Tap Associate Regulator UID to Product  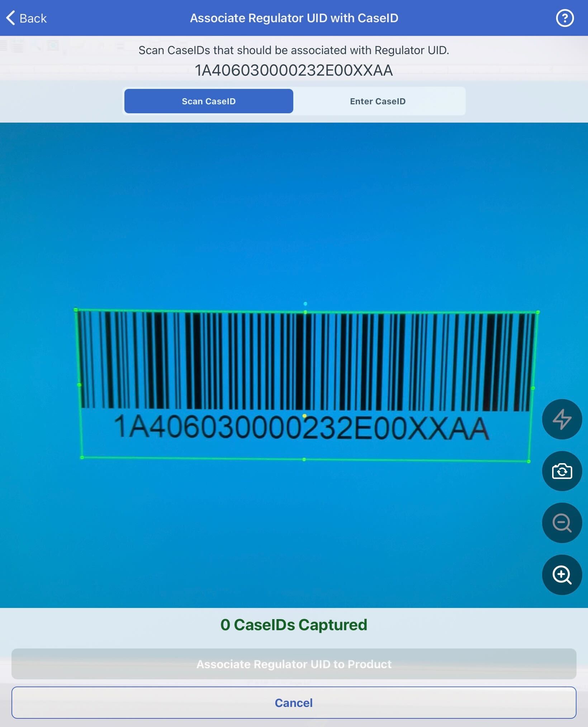coord(293,664)
